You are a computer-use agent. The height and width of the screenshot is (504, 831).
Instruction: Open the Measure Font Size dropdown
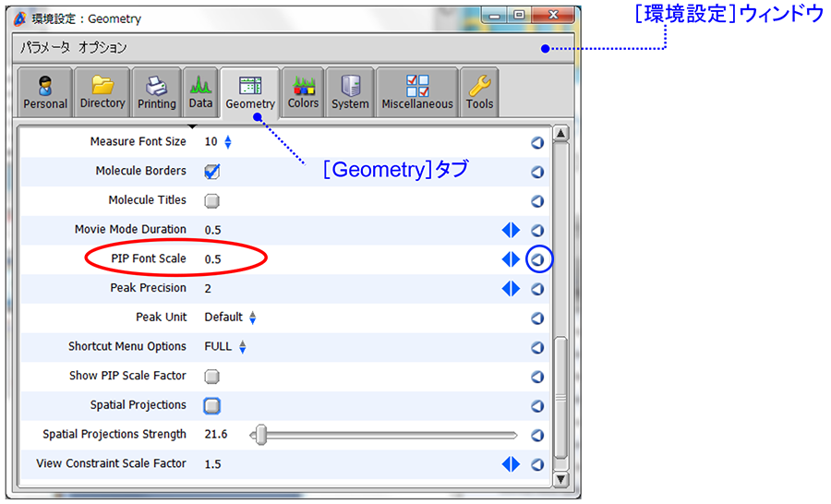(x=228, y=142)
